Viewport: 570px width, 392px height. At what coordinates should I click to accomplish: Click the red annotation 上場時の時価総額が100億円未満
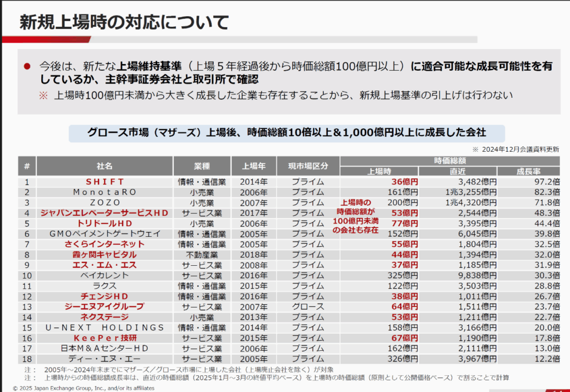coord(356,216)
